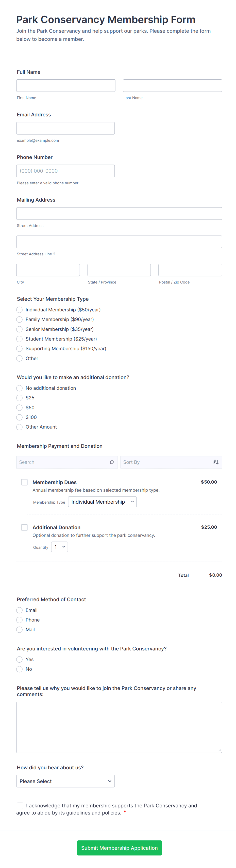Focus the Email Address field
The image size is (236, 868).
point(65,128)
